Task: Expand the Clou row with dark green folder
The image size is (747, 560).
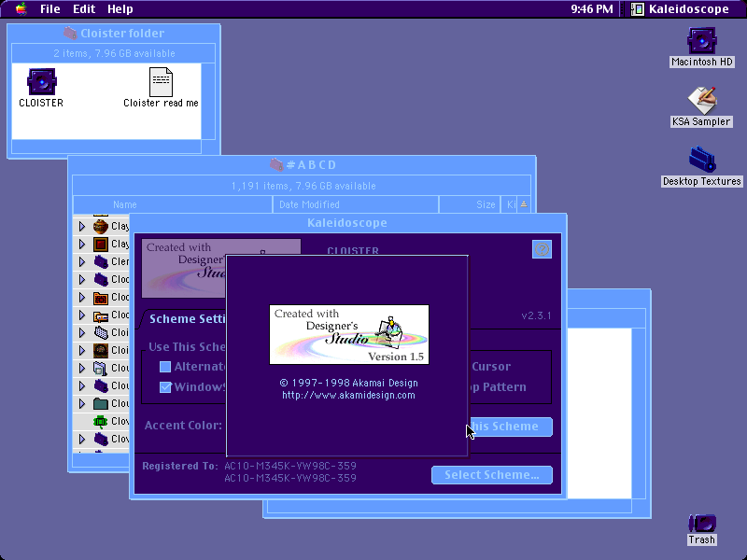Action: (x=82, y=404)
